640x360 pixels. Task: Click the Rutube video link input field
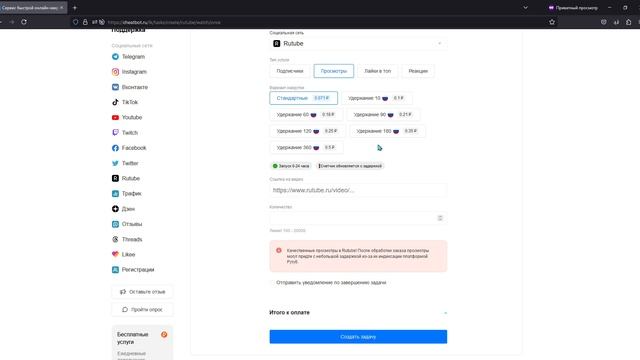click(x=358, y=190)
